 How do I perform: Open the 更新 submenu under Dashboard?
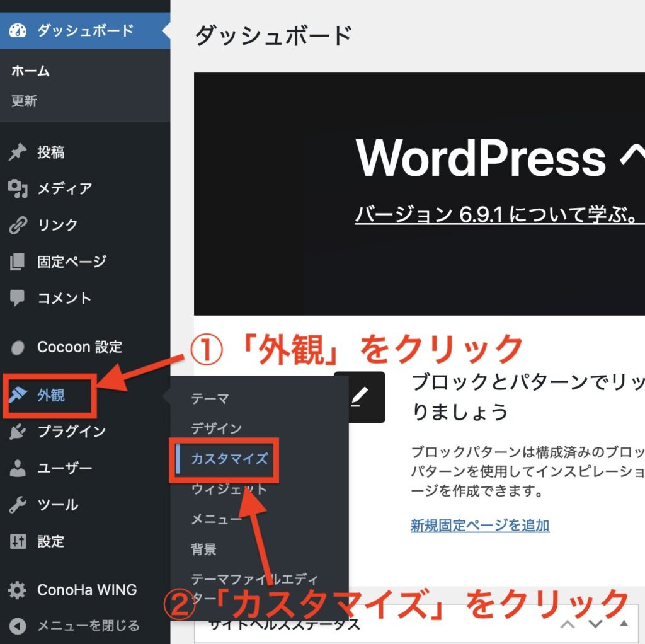[x=24, y=101]
